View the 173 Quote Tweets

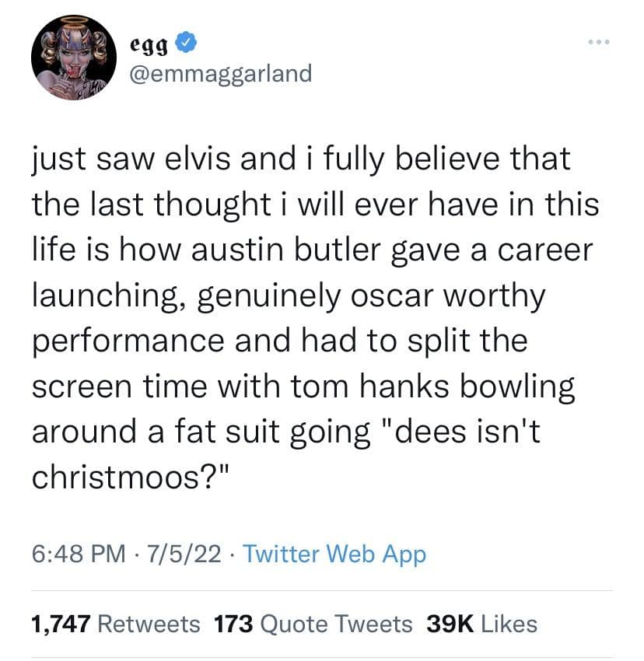point(313,623)
